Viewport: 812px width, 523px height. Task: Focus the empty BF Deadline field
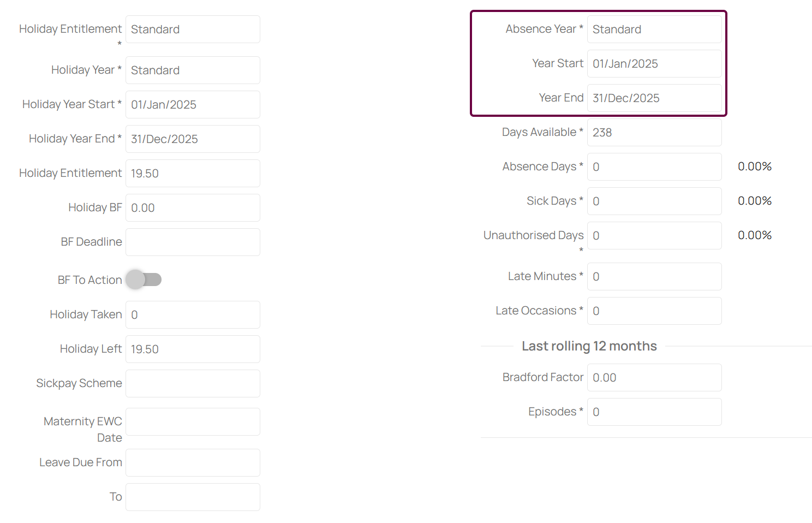[x=193, y=242]
